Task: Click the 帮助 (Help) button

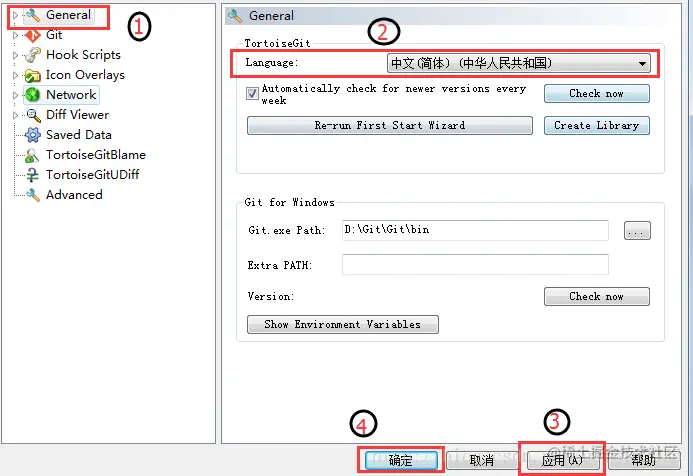Action: coord(644,461)
